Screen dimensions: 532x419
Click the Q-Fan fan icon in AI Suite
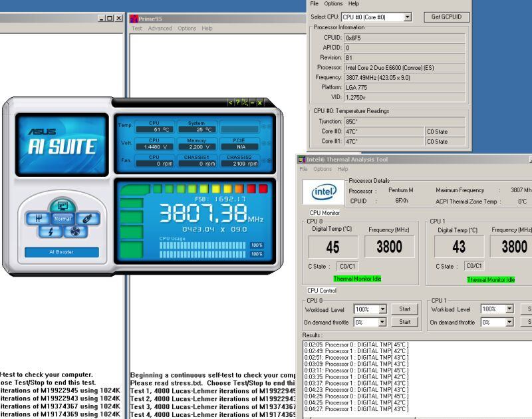75,231
